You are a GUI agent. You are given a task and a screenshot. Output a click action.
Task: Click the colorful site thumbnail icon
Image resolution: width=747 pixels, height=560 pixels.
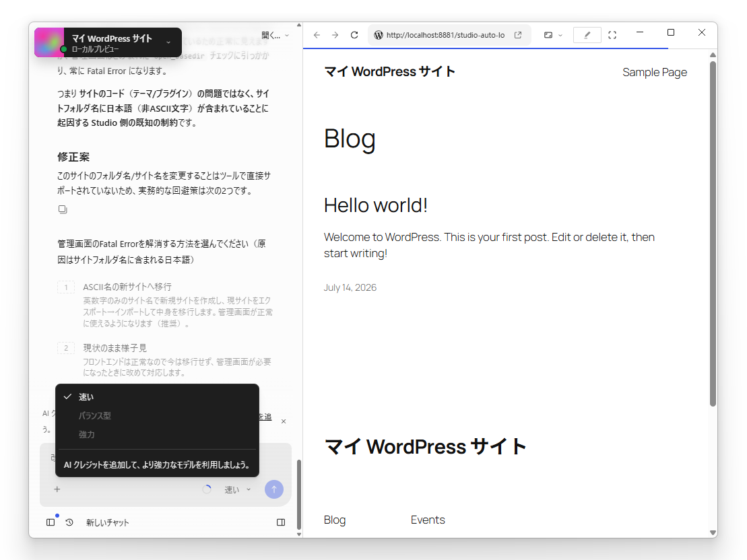[x=49, y=42]
